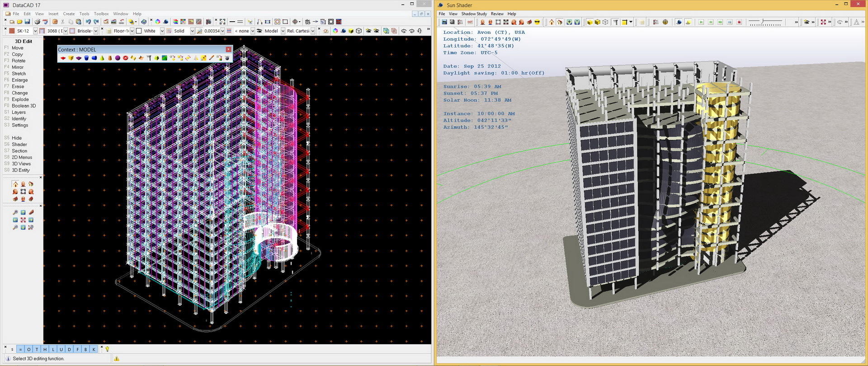Toggle the O button in bottom bar

[x=28, y=349]
